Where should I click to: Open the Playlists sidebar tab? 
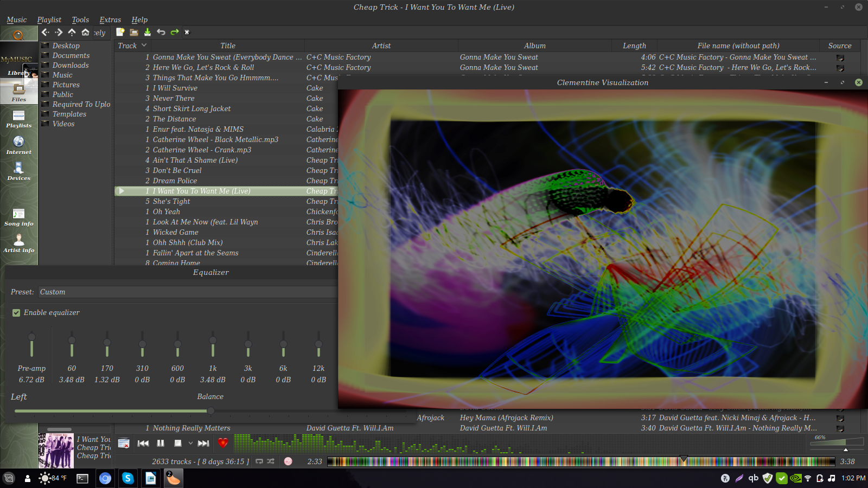click(x=19, y=118)
